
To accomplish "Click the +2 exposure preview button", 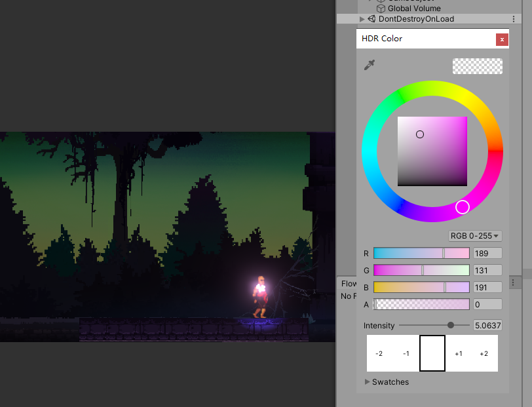I will [484, 353].
